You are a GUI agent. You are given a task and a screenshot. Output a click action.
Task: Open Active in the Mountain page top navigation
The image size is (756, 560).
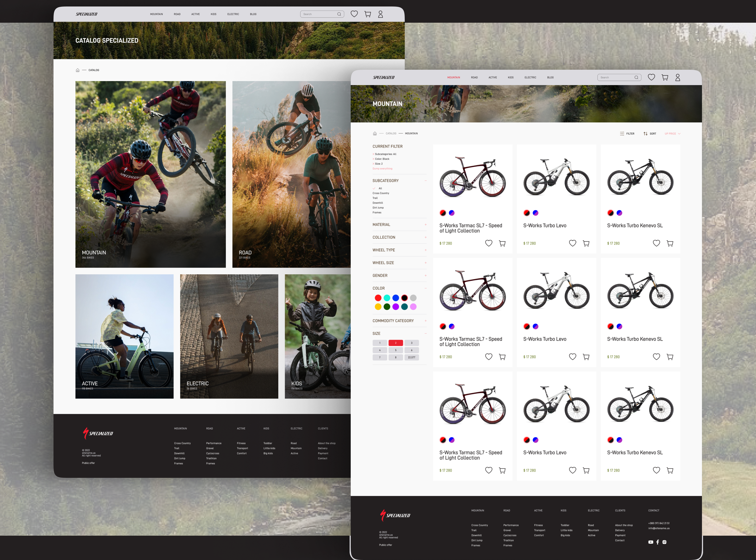click(x=492, y=78)
